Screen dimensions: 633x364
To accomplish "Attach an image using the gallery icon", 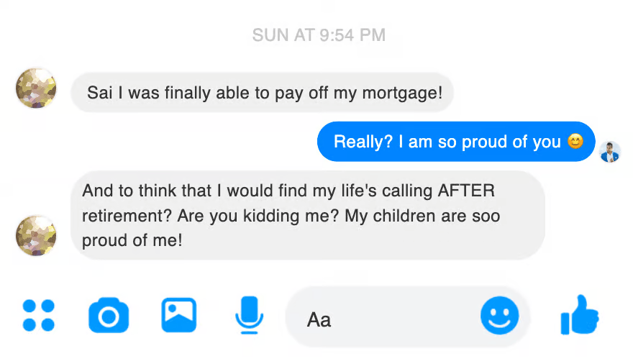I will [178, 315].
